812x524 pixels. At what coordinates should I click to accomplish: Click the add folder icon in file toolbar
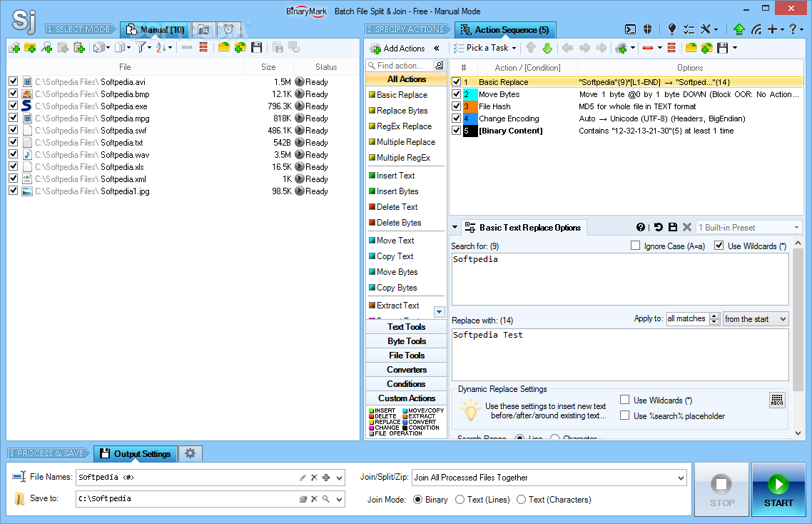31,48
